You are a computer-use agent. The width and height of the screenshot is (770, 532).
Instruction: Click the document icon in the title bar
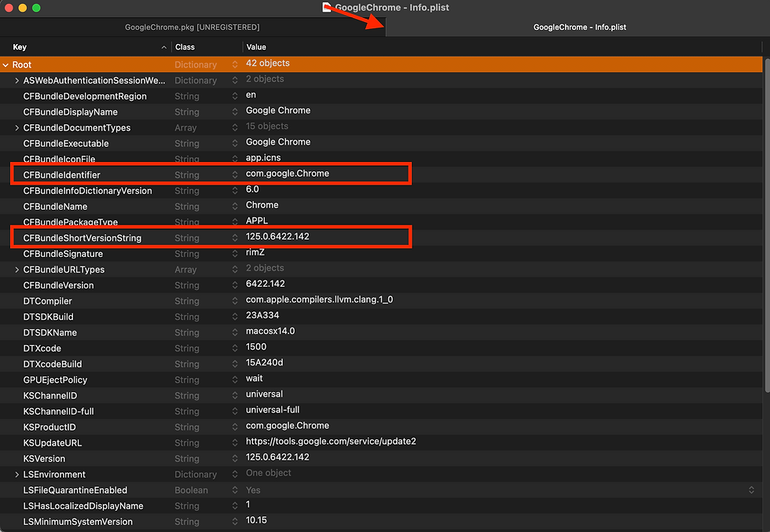(x=327, y=7)
